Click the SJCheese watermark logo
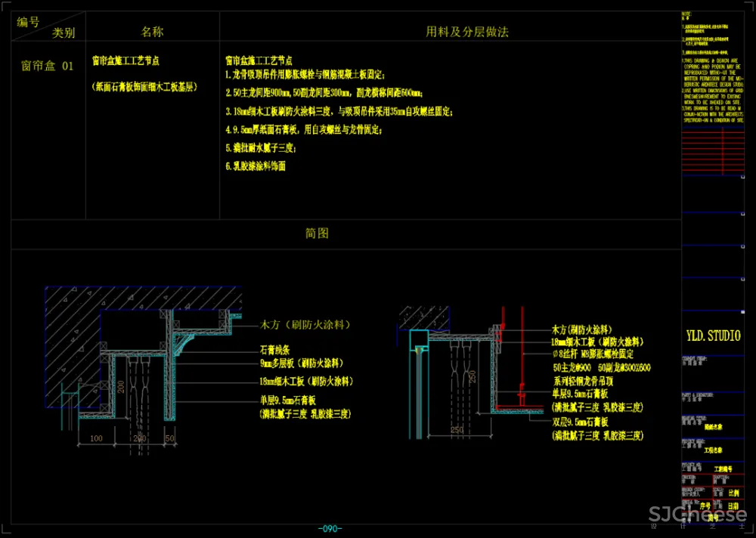 [698, 515]
